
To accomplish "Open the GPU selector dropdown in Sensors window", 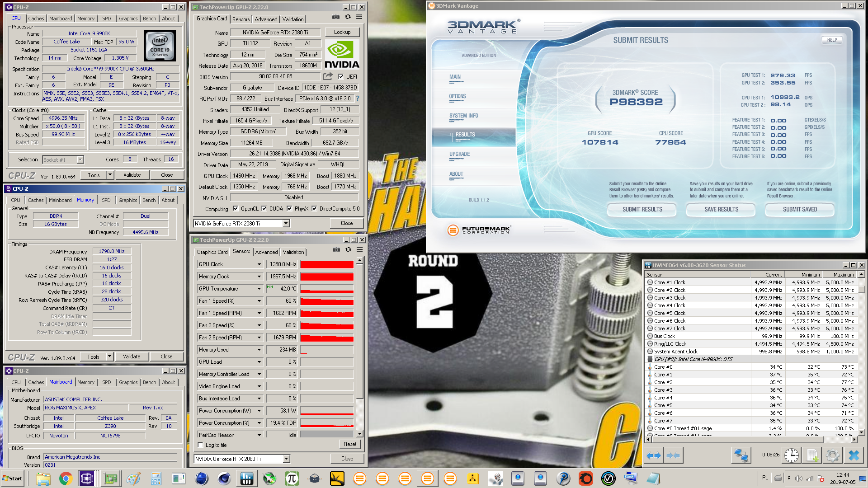I will pos(287,459).
